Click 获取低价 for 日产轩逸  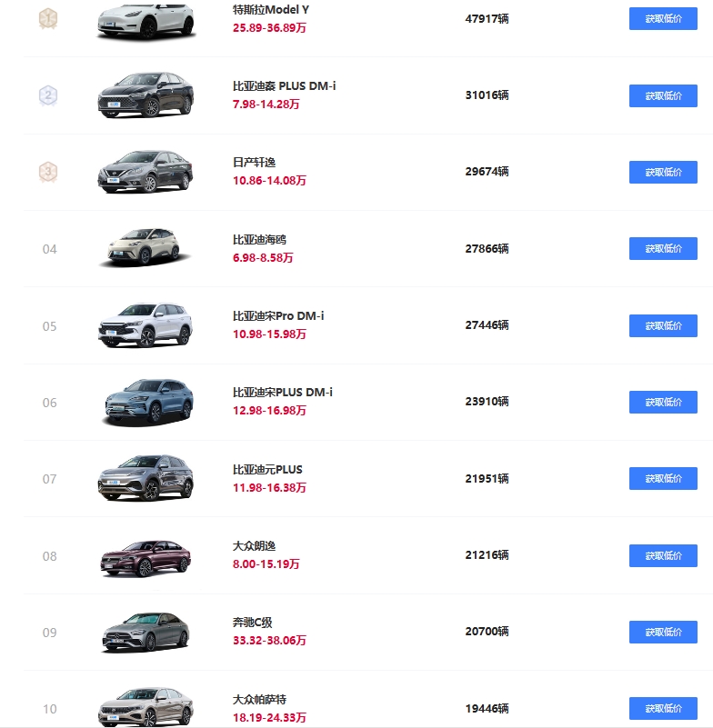[x=663, y=172]
